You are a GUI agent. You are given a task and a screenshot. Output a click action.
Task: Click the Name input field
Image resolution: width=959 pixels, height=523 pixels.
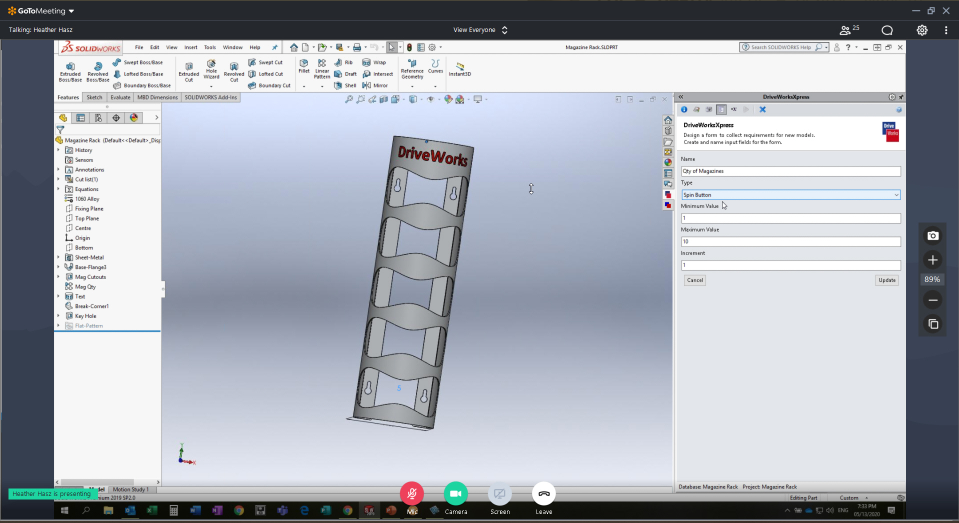(x=790, y=171)
